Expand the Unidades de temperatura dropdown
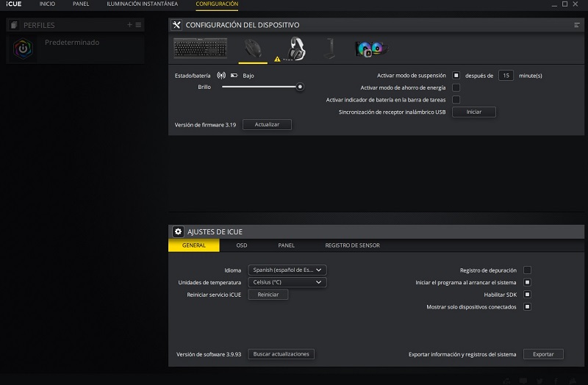The height and width of the screenshot is (385, 588). [x=287, y=282]
